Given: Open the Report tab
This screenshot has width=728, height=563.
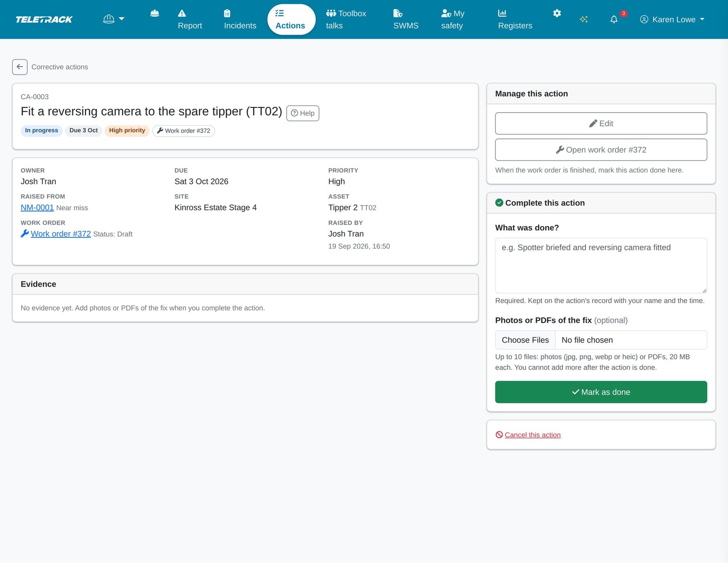Looking at the screenshot, I should [x=190, y=19].
